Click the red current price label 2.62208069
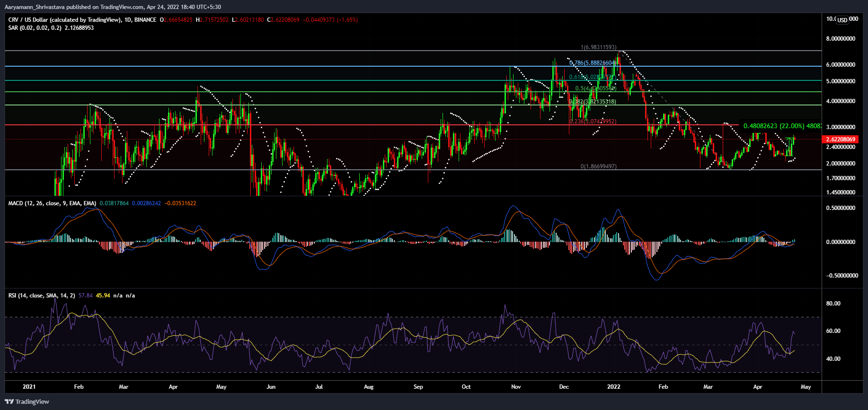 (x=841, y=140)
